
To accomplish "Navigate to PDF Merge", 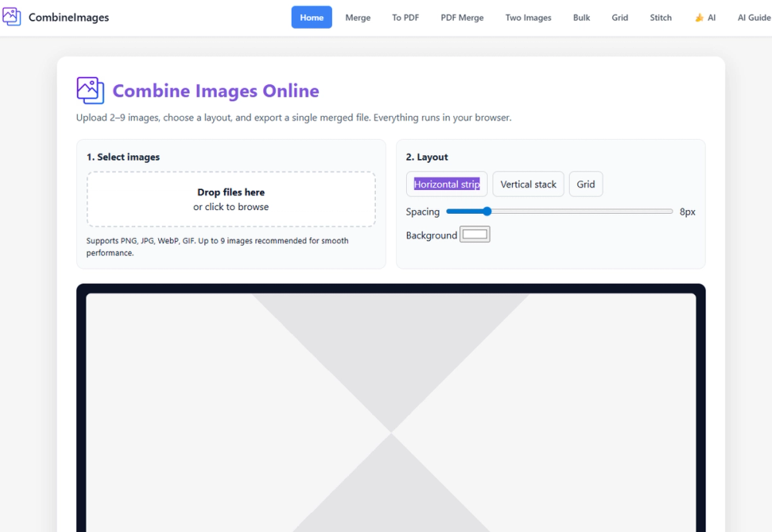I will [x=462, y=17].
